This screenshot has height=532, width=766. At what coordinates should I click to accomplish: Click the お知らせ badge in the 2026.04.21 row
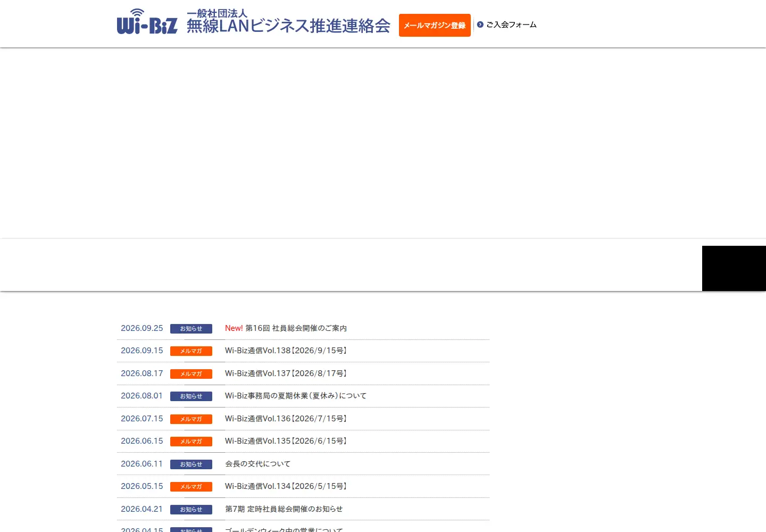(191, 510)
